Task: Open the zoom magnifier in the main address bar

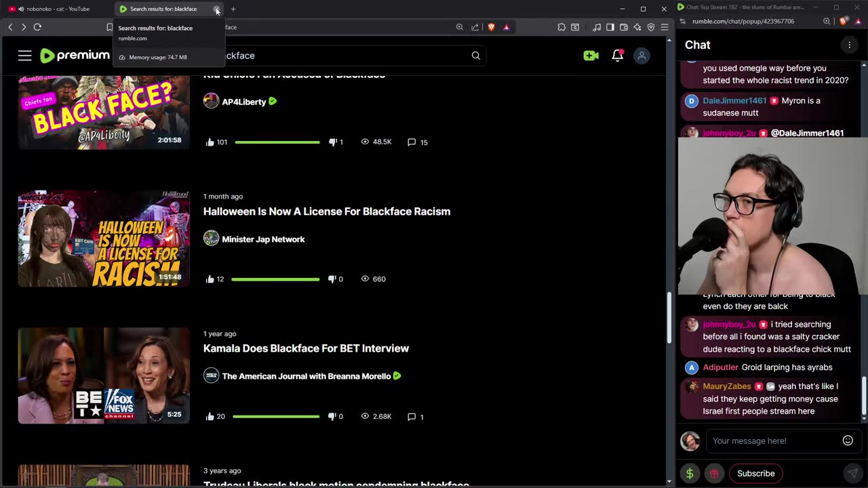Action: pyautogui.click(x=460, y=27)
